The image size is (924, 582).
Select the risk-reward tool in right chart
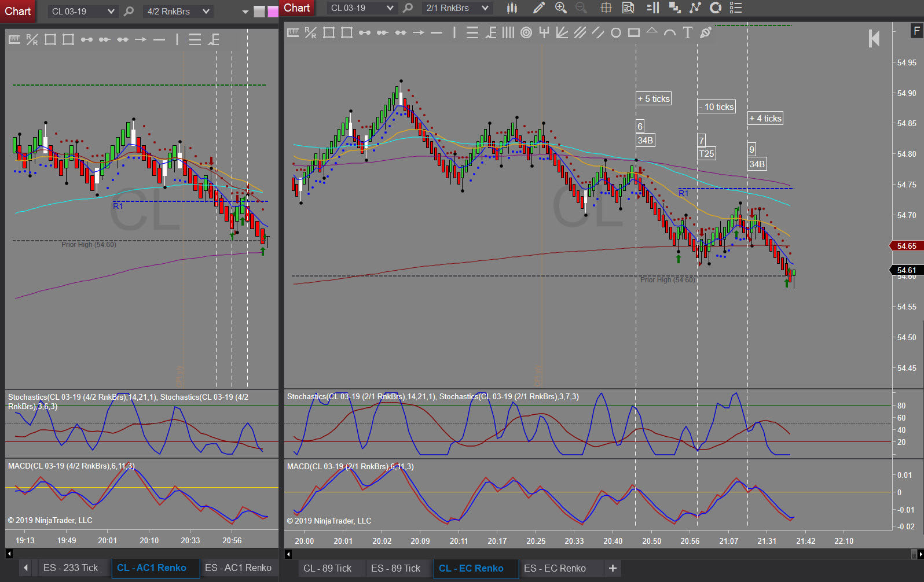(311, 33)
